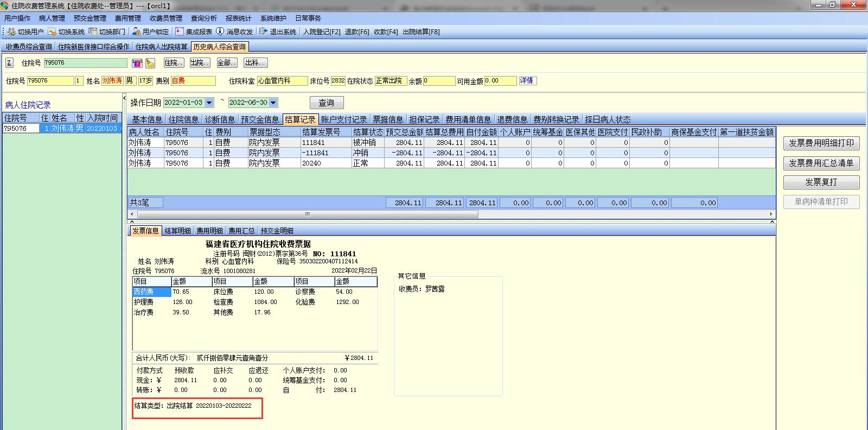868x430 pixels.
Task: Switch to the 预交金明细 sub-tab
Action: tap(277, 231)
